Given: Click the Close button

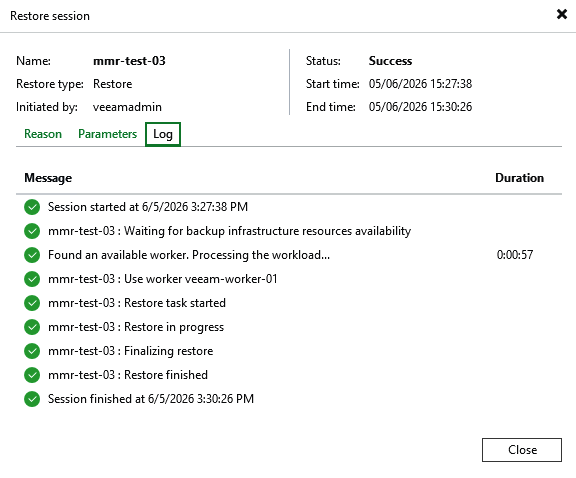Looking at the screenshot, I should [522, 450].
